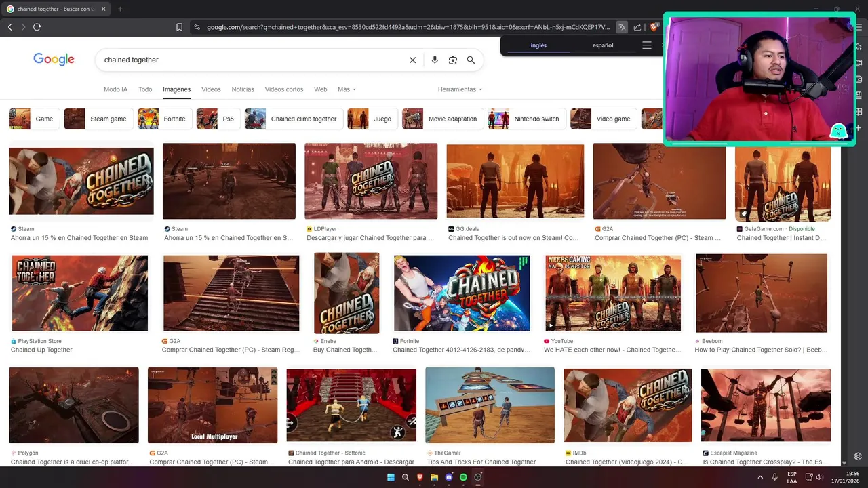Open Softonic Android game thumbnail
This screenshot has height=488, width=868.
click(351, 405)
